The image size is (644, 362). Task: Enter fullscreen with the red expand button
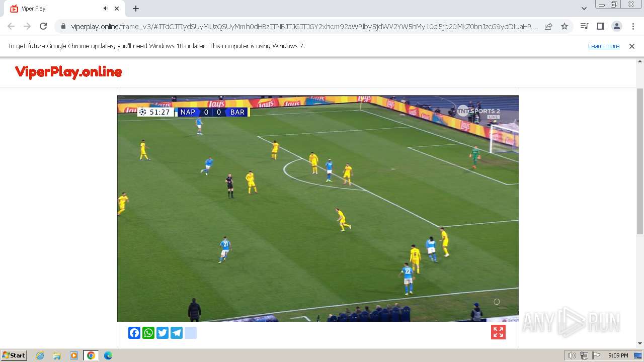[498, 332]
